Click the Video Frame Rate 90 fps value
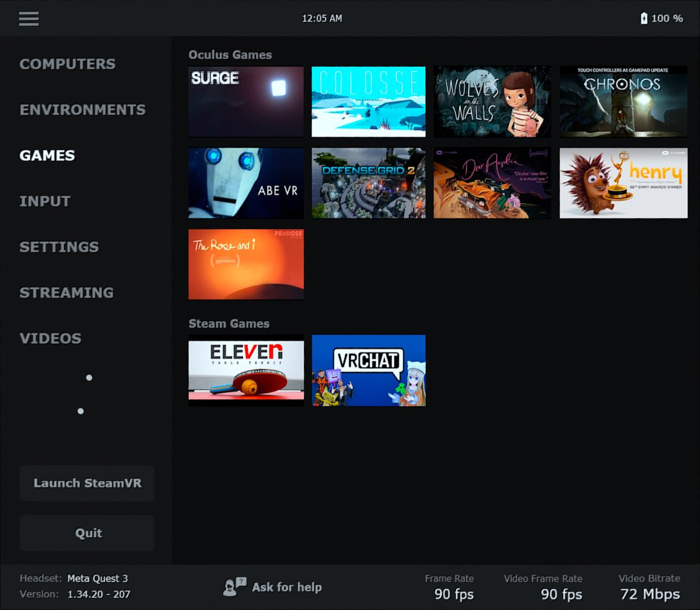Viewport: 700px width, 610px height. coord(561,594)
